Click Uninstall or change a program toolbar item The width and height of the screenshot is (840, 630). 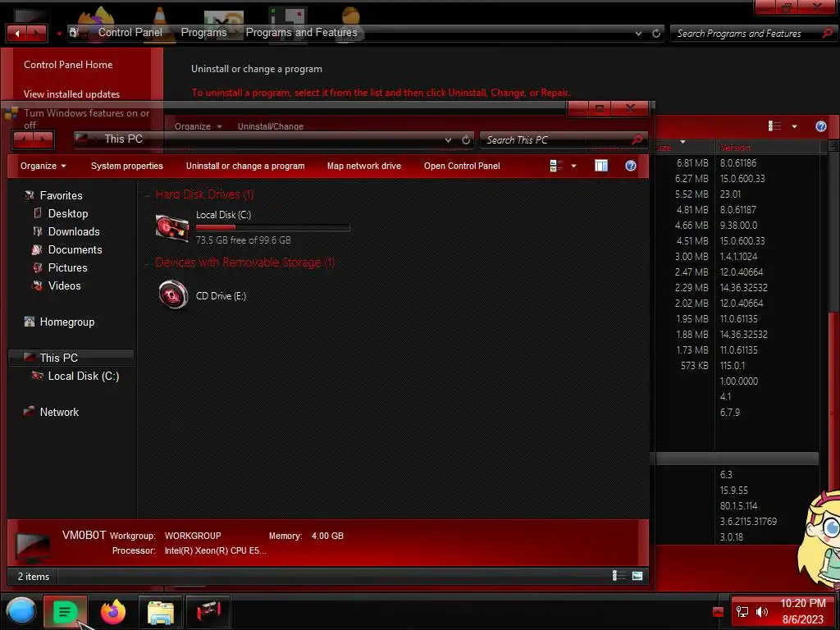point(245,166)
